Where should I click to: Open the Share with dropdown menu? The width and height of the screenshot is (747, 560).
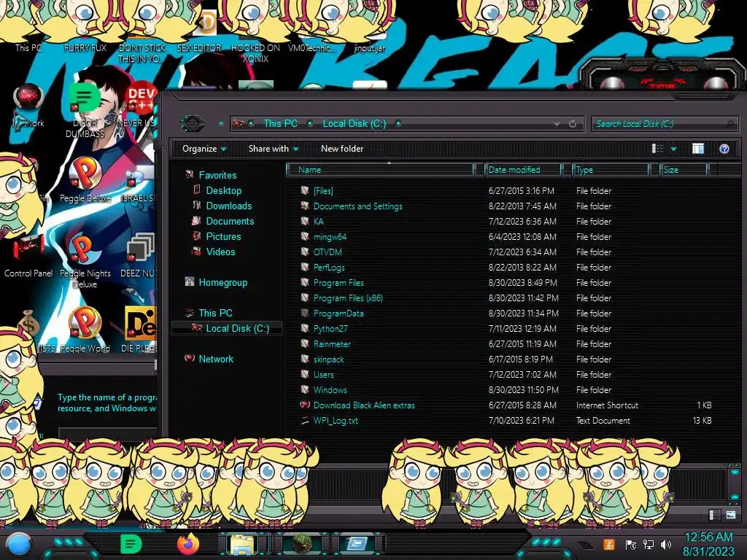point(274,149)
